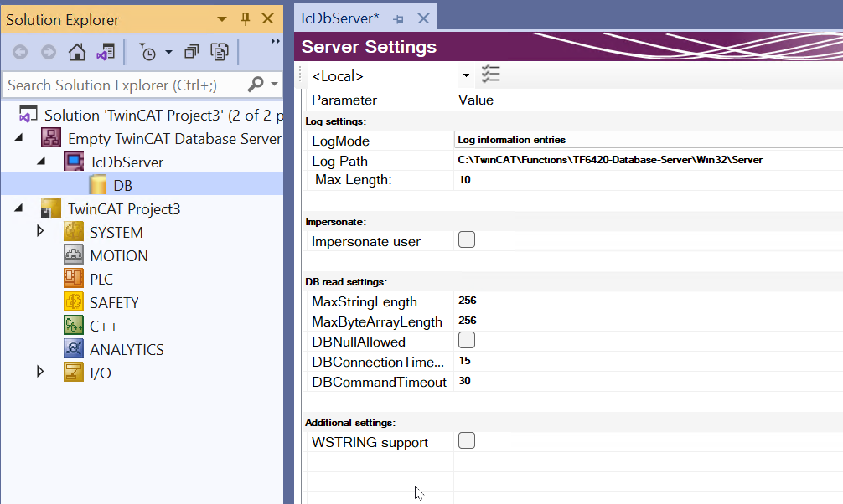The width and height of the screenshot is (843, 504).
Task: Edit DBConnectionTimeout value 15
Action: coord(649,361)
